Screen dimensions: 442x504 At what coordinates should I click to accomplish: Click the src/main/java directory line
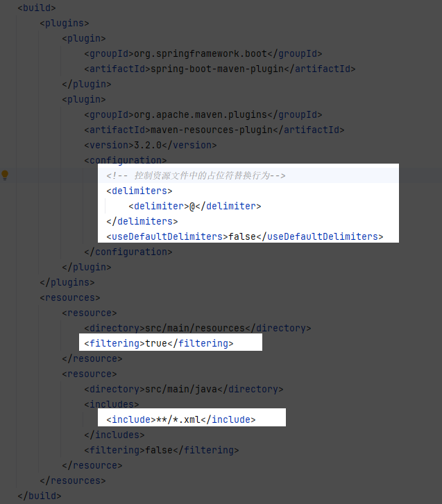point(184,389)
